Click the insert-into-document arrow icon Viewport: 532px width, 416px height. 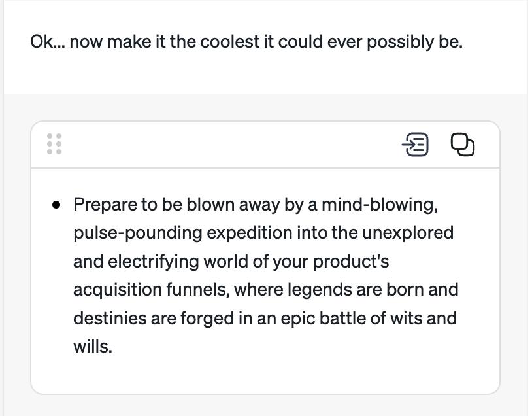[415, 145]
